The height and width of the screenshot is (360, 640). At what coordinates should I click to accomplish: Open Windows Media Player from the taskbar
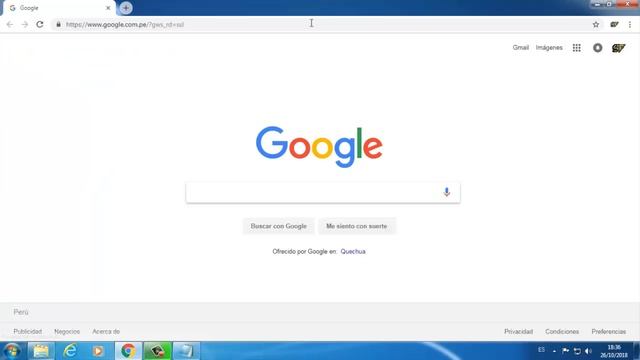click(x=98, y=351)
